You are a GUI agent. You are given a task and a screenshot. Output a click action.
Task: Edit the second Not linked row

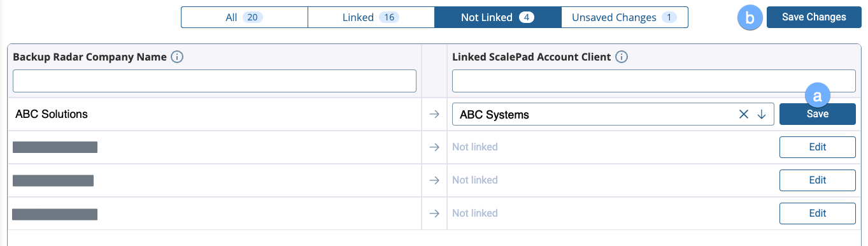pyautogui.click(x=818, y=180)
